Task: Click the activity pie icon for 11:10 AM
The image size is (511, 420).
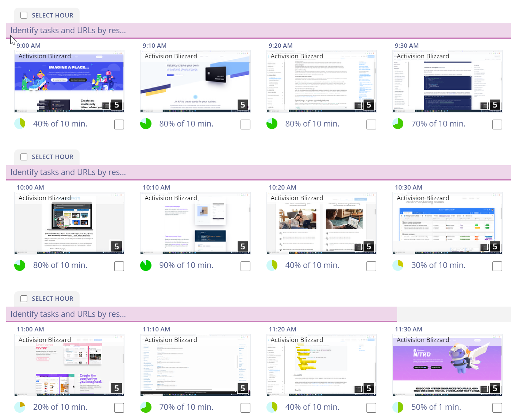Action: click(x=146, y=407)
